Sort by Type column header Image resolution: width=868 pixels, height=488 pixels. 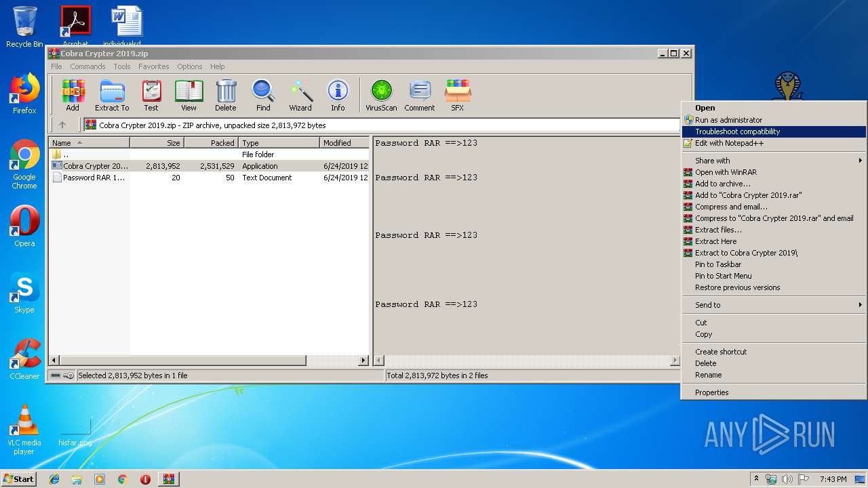pos(279,143)
